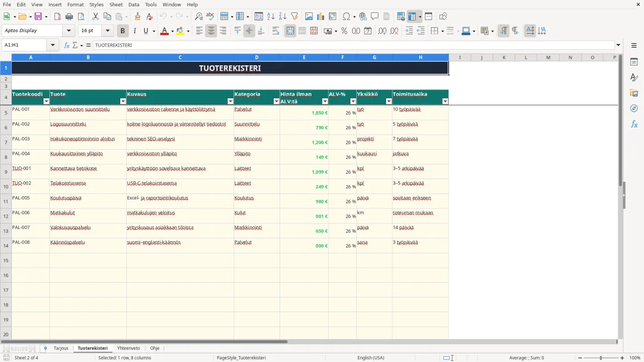This screenshot has height=362, width=644.
Task: Select row 9 header
Action: click(x=6, y=172)
